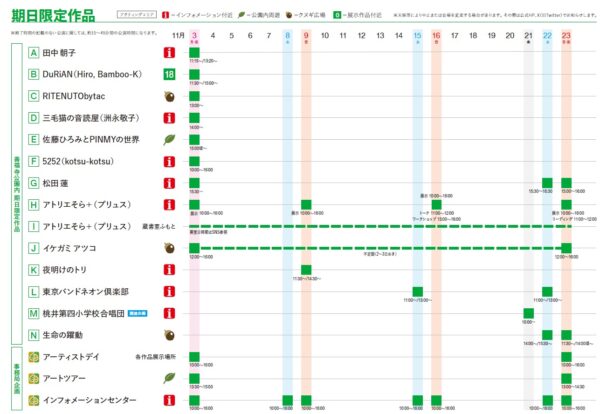Screen dimensions: 600x414
Task: Click the acorn icon beside 生命の躍動
Action: coord(169,335)
